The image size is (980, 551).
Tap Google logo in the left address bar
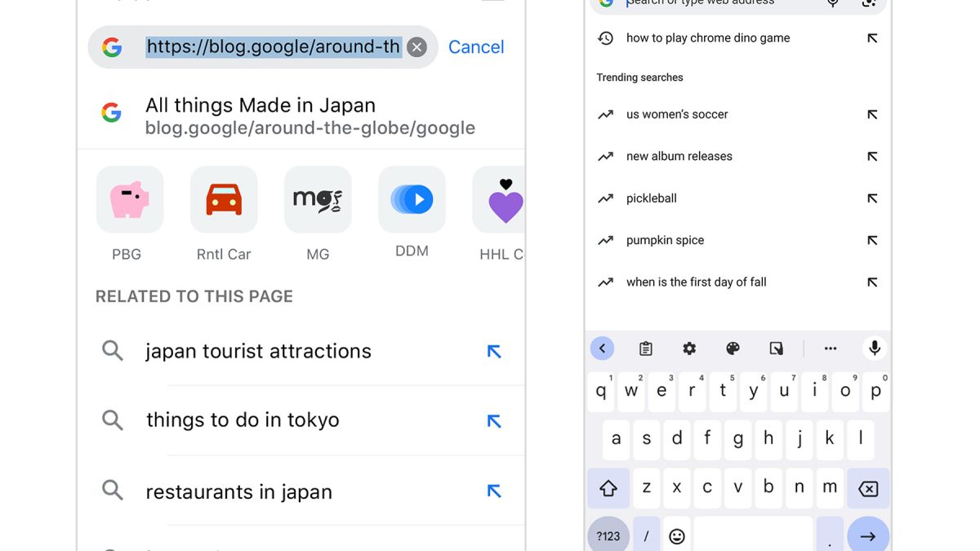[x=112, y=47]
